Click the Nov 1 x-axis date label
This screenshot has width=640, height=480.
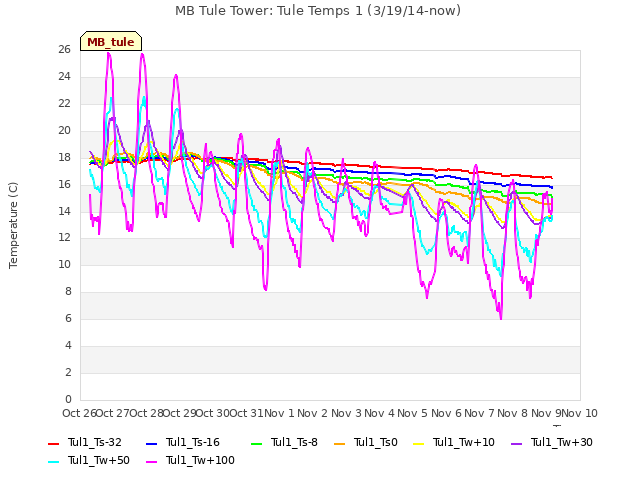279,413
